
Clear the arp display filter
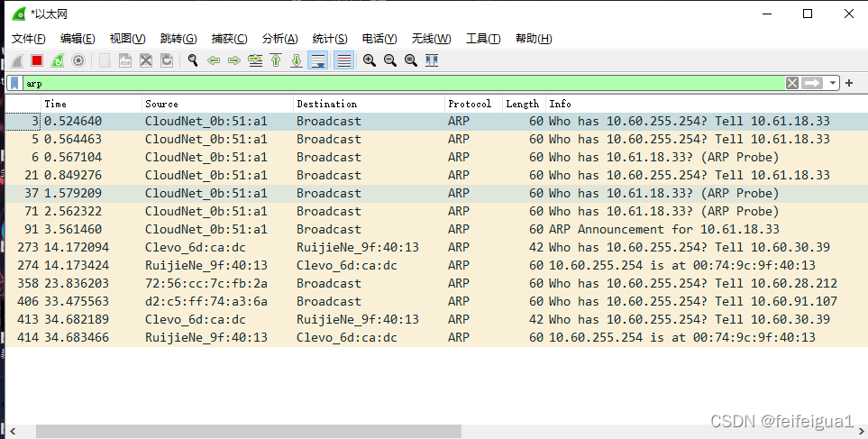(792, 83)
